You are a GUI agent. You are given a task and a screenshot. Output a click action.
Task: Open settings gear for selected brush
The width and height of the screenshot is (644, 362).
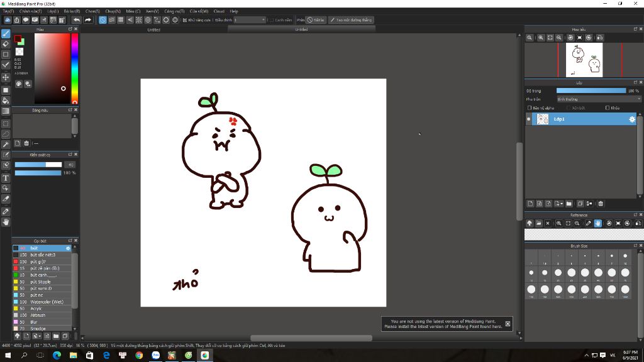pos(68,248)
